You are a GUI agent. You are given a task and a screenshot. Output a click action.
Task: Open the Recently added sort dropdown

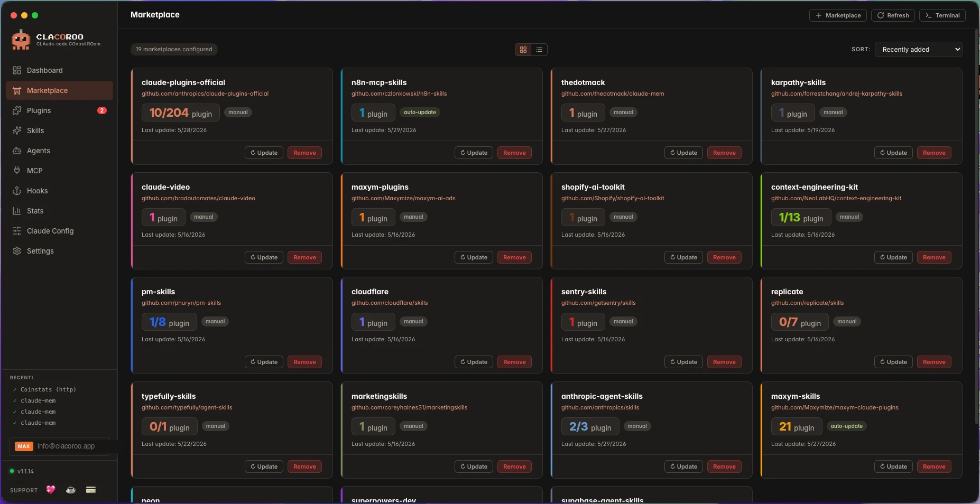tap(919, 49)
